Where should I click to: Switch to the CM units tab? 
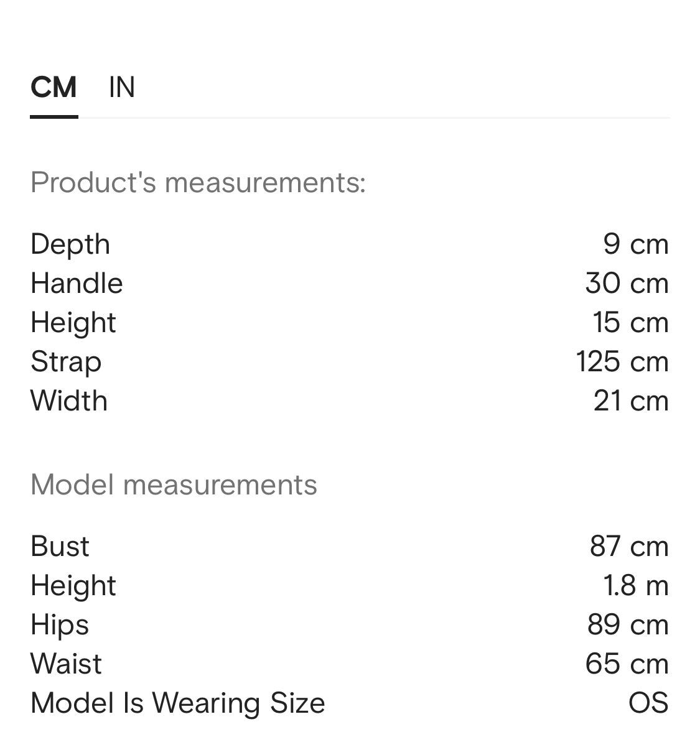point(54,87)
